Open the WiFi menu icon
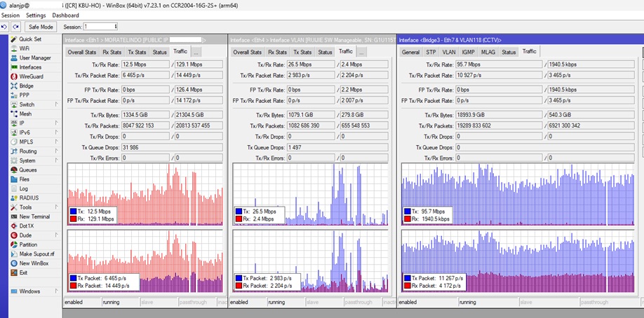 coord(14,48)
